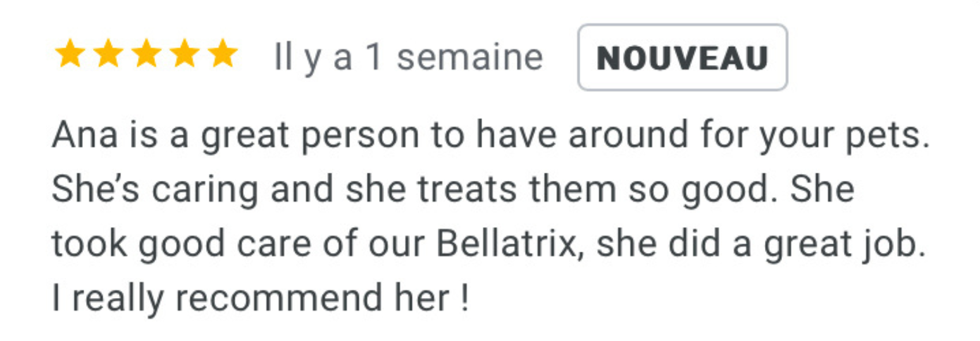Click the fifth and last rating star
Viewport: 980px width, 341px height.
coord(222,54)
